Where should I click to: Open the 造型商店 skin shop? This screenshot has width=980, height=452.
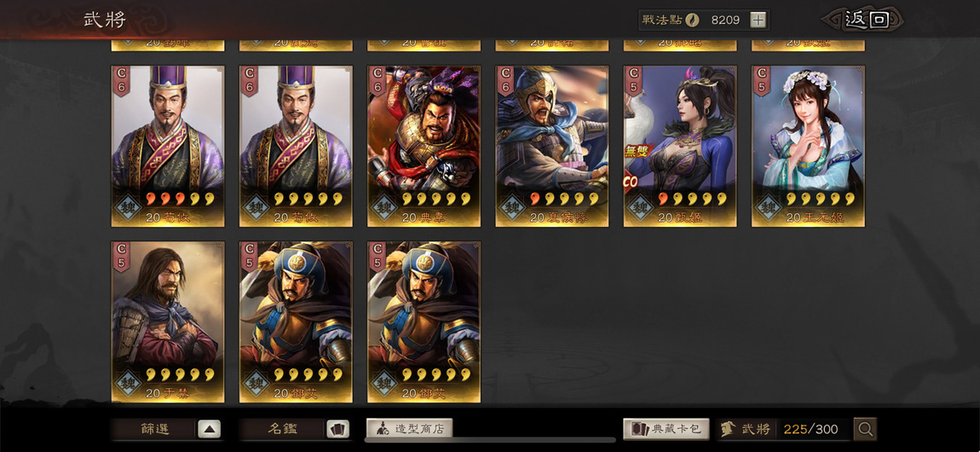tap(409, 429)
